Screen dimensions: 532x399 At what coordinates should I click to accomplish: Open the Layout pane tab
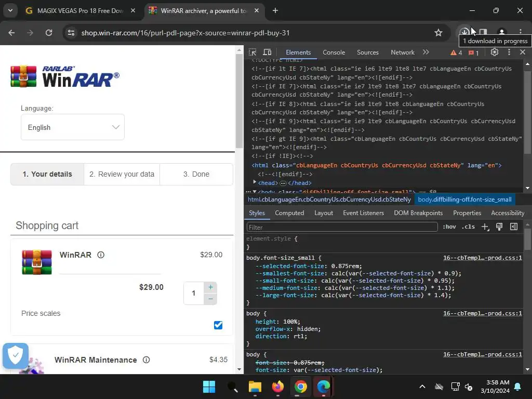(x=323, y=213)
